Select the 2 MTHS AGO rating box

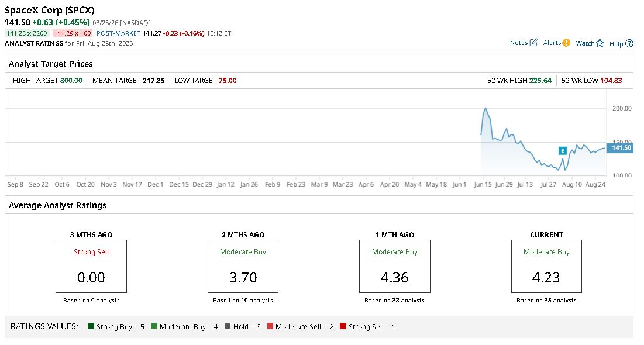(243, 266)
